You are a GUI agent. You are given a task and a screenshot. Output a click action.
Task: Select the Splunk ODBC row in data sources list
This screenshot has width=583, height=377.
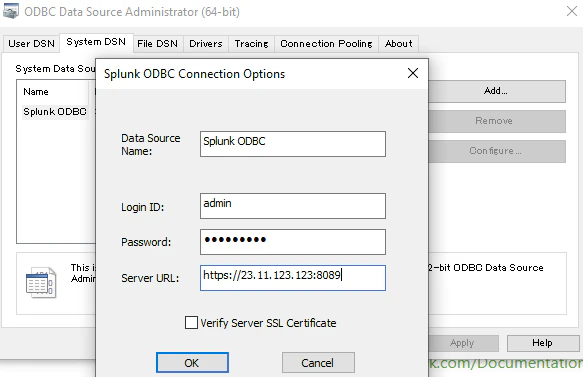[55, 112]
